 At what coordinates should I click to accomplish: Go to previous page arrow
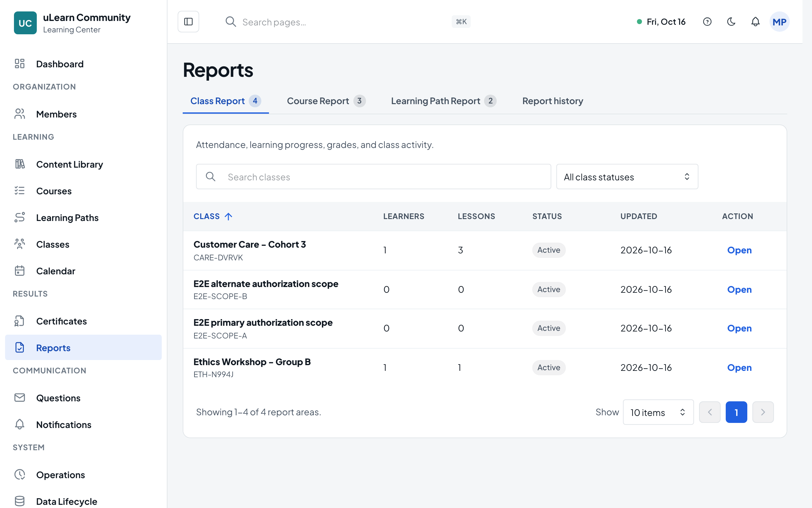pyautogui.click(x=710, y=412)
